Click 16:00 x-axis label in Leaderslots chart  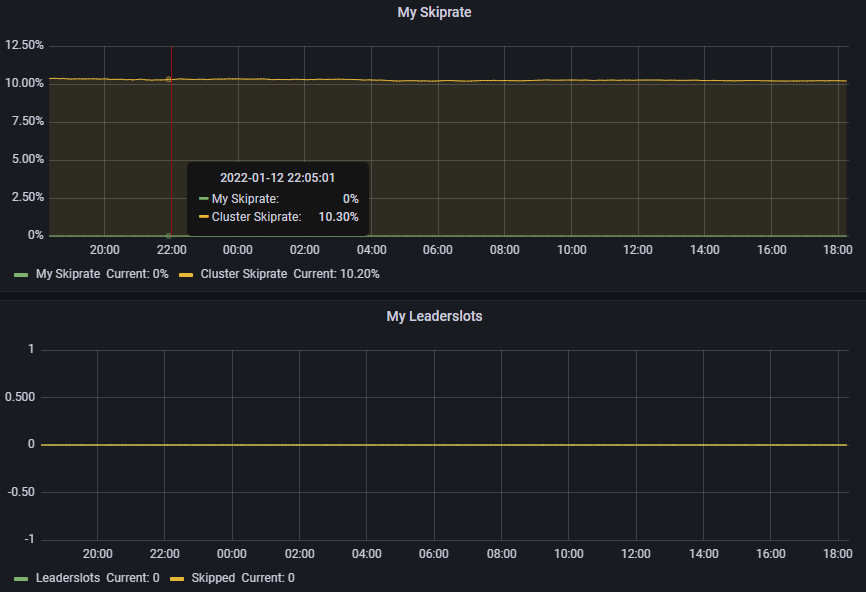tap(770, 553)
